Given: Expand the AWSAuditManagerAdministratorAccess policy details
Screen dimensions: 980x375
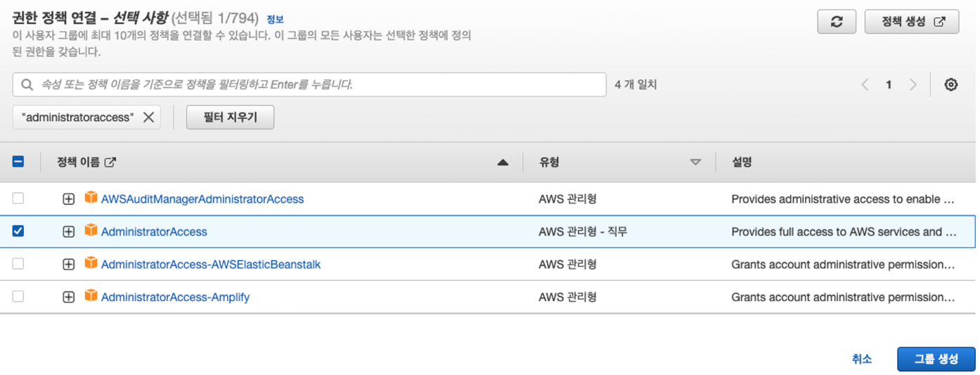Looking at the screenshot, I should click(x=68, y=199).
